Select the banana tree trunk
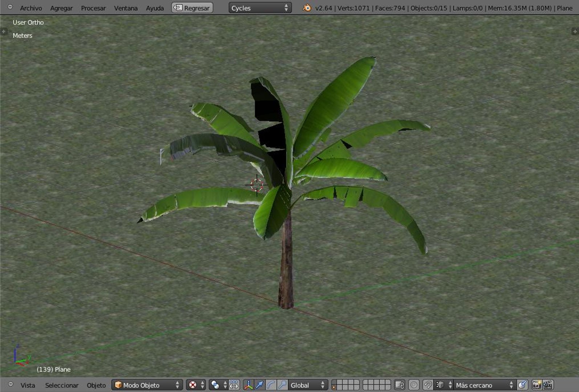Image resolution: width=579 pixels, height=392 pixels. coord(286,261)
